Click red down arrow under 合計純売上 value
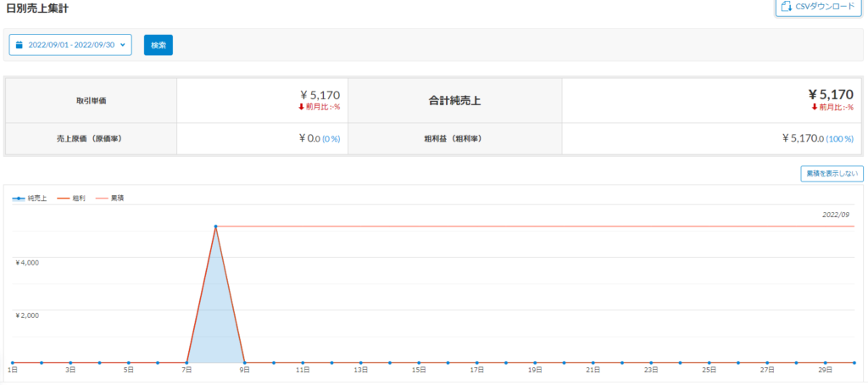Viewport: 868px width, 385px height. click(x=815, y=107)
